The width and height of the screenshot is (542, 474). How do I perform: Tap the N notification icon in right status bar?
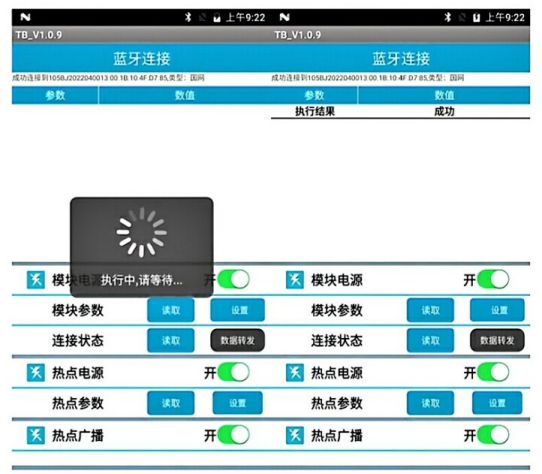284,17
